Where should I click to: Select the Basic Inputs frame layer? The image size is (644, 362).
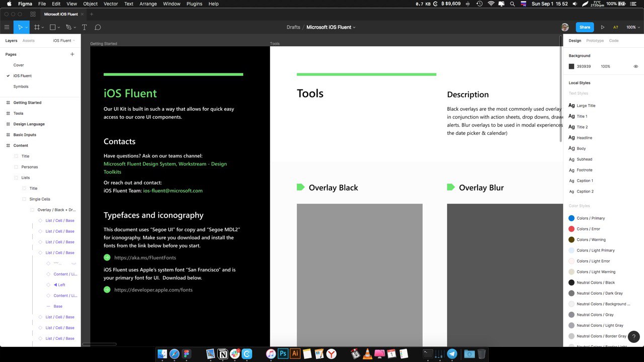(25, 135)
